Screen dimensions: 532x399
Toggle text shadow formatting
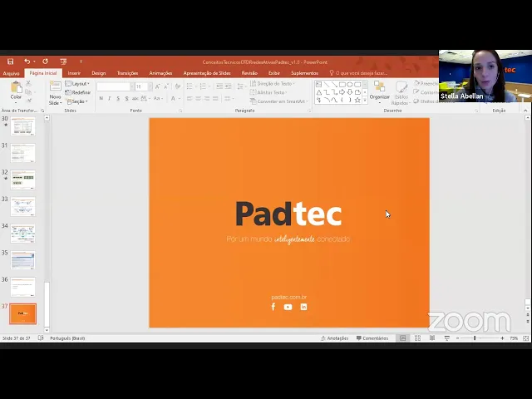[126, 99]
